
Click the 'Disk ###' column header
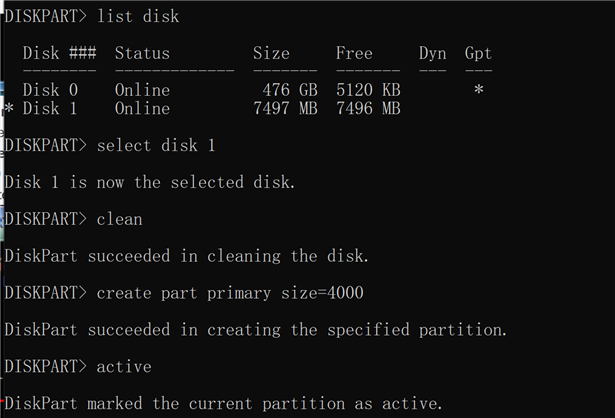click(59, 53)
